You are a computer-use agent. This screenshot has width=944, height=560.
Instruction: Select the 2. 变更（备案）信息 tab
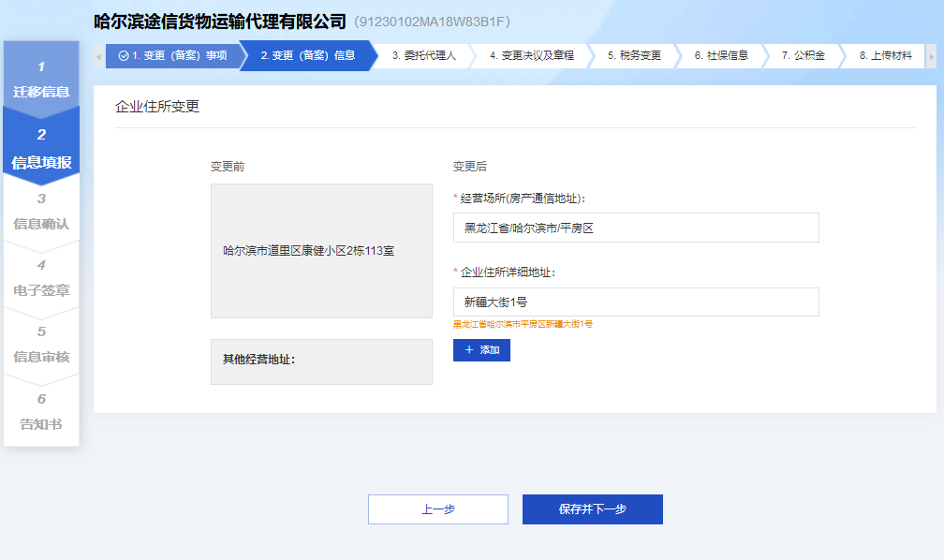(x=307, y=56)
